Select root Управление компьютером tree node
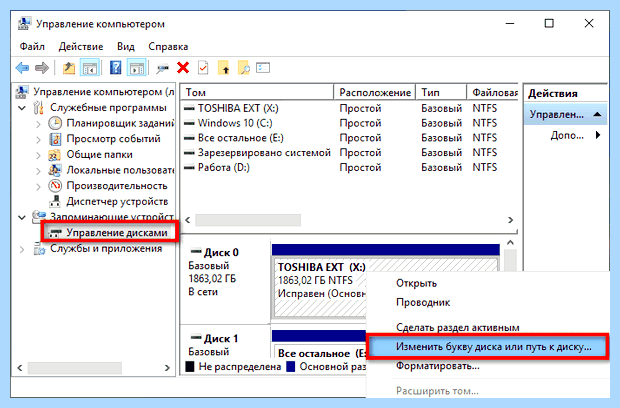The image size is (620, 408). pos(103,92)
